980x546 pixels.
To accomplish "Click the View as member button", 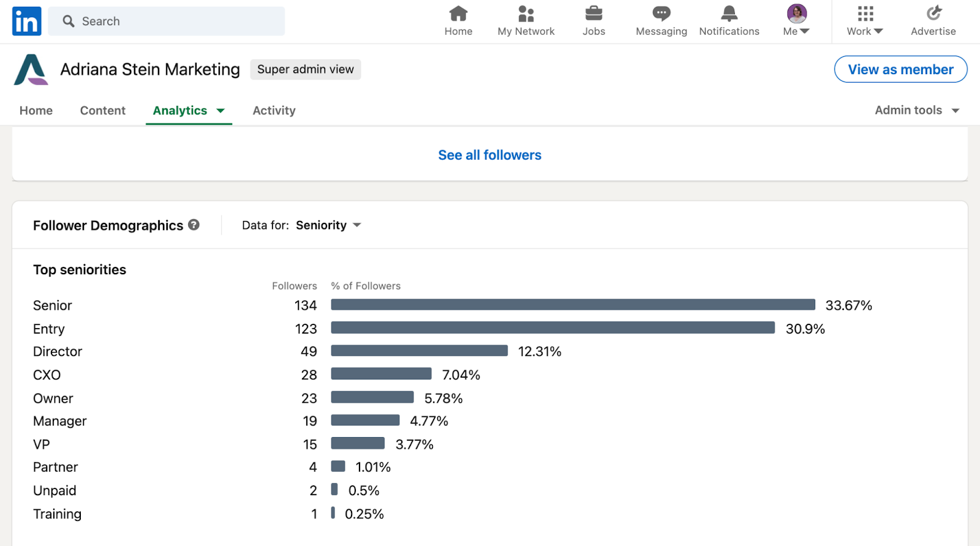I will pyautogui.click(x=900, y=69).
